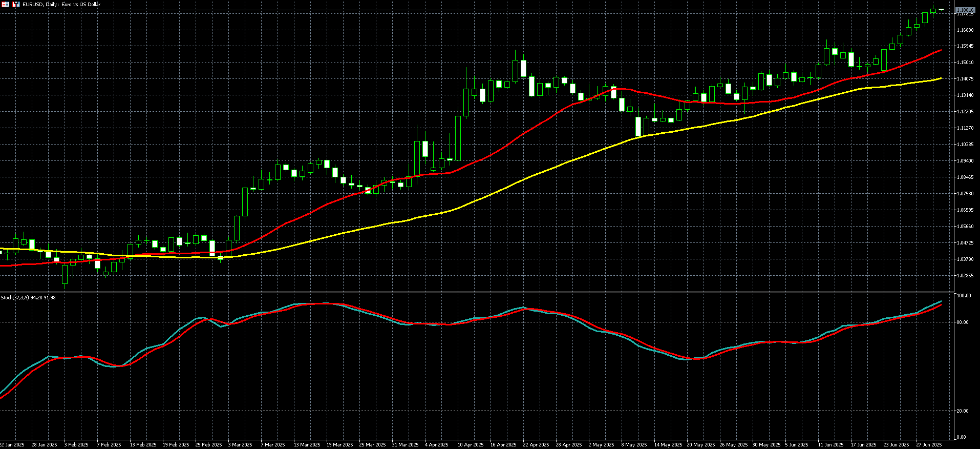Click the current price label 1.18016
980x449 pixels.
965,10
